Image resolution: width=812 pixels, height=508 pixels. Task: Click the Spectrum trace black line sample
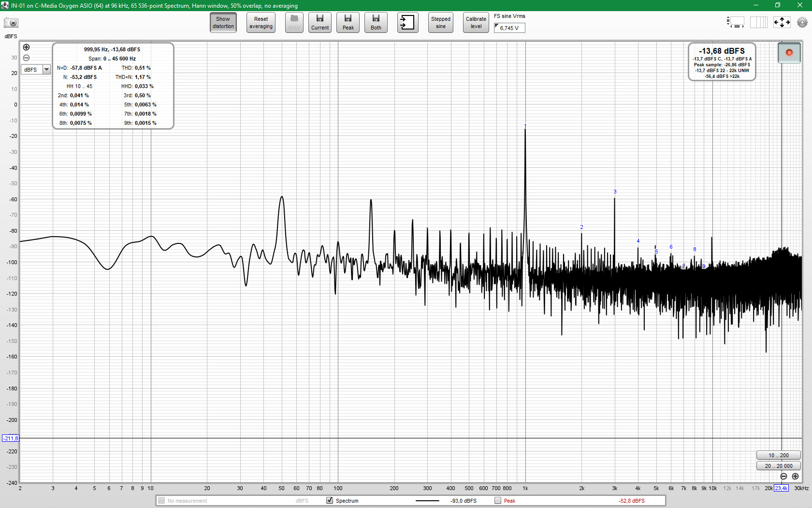[x=427, y=501]
